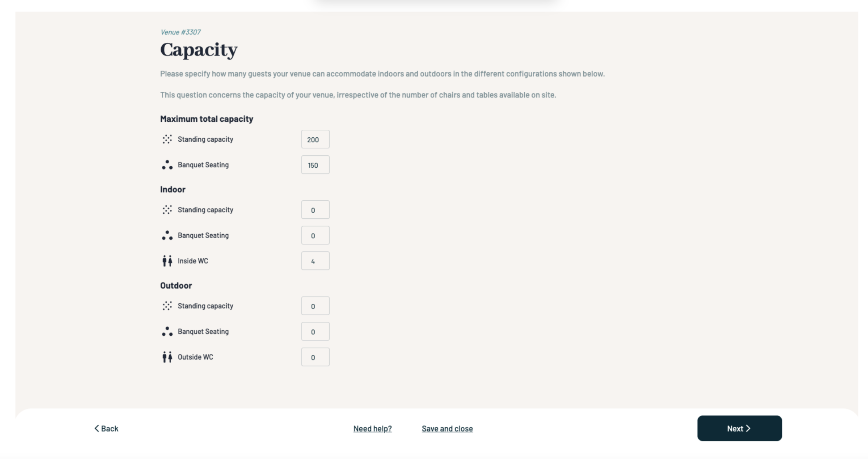Edit the Inside WC count field
Viewport: 868px width, 459px height.
[x=315, y=261]
